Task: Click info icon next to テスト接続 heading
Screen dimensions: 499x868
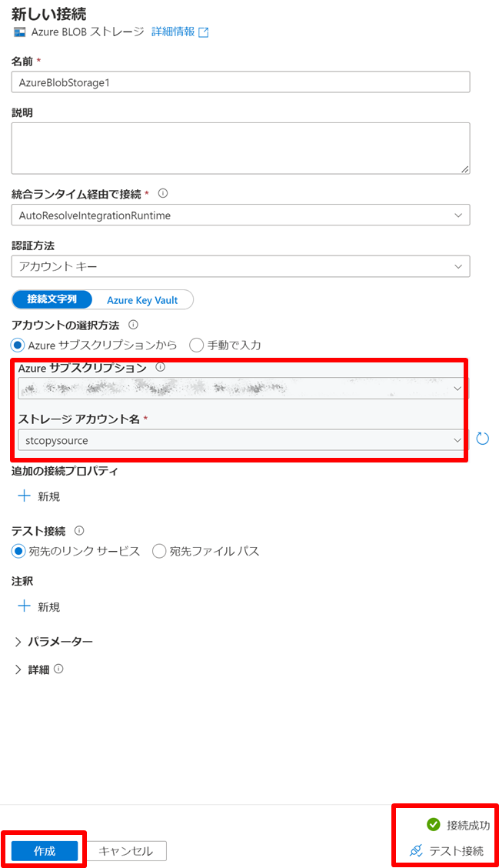Action: pos(79,530)
